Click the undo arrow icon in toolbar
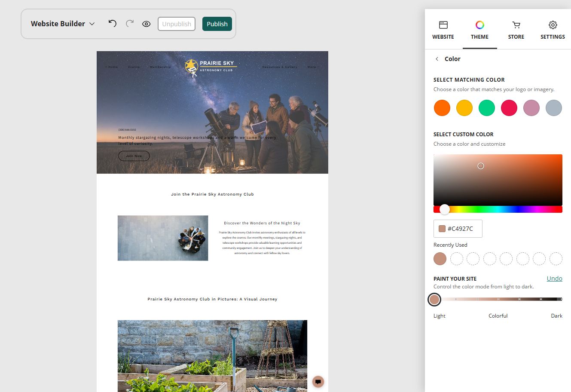 point(112,24)
